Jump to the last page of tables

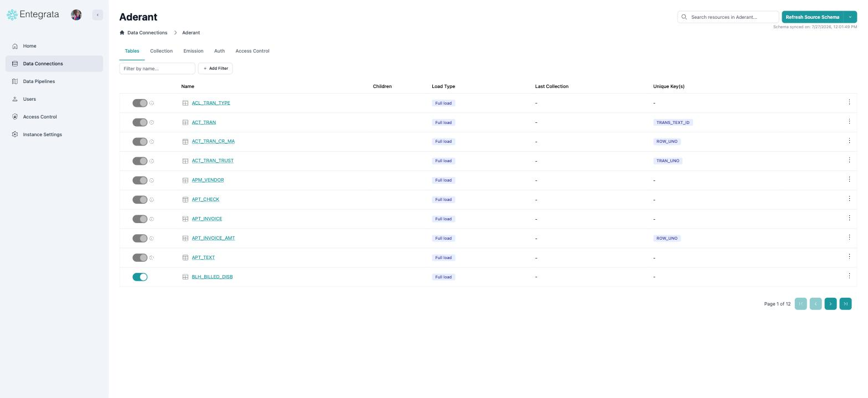click(x=845, y=304)
